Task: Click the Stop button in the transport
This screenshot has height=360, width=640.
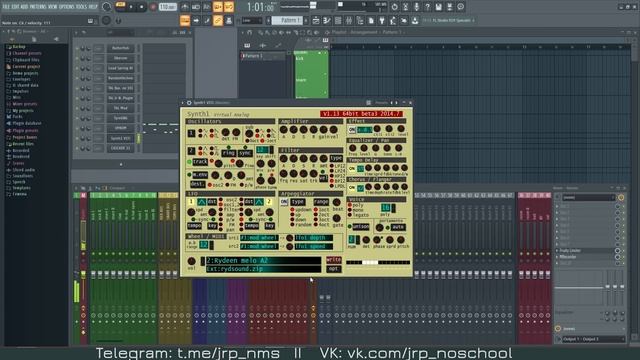Action: tap(142, 7)
